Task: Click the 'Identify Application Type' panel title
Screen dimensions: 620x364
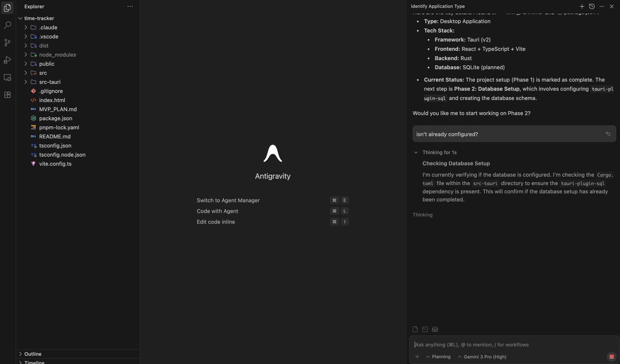Action: [437, 6]
